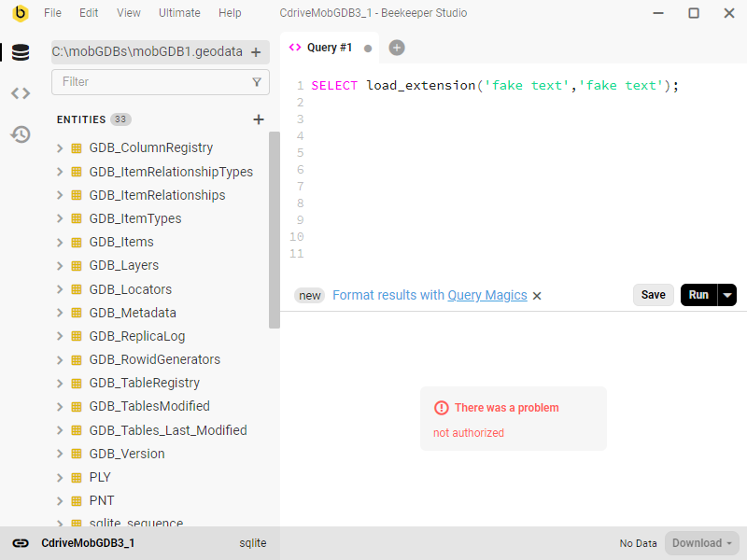Screen dimensions: 747x560
Task: Click the GDB_Layers table icon
Action: tap(77, 265)
